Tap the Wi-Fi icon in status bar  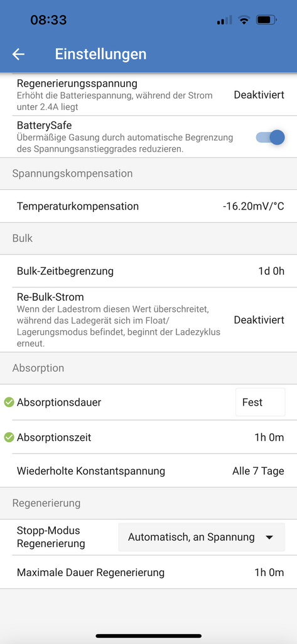244,19
